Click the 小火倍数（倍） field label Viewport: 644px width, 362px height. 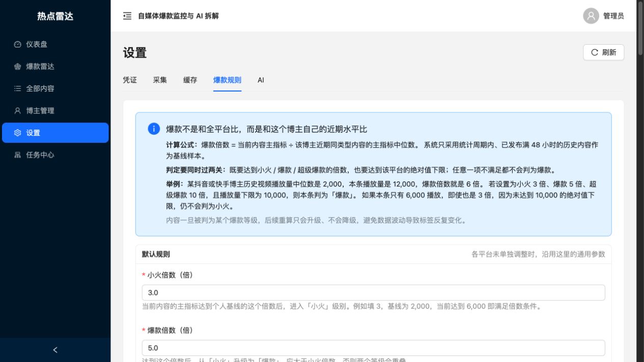point(170,275)
